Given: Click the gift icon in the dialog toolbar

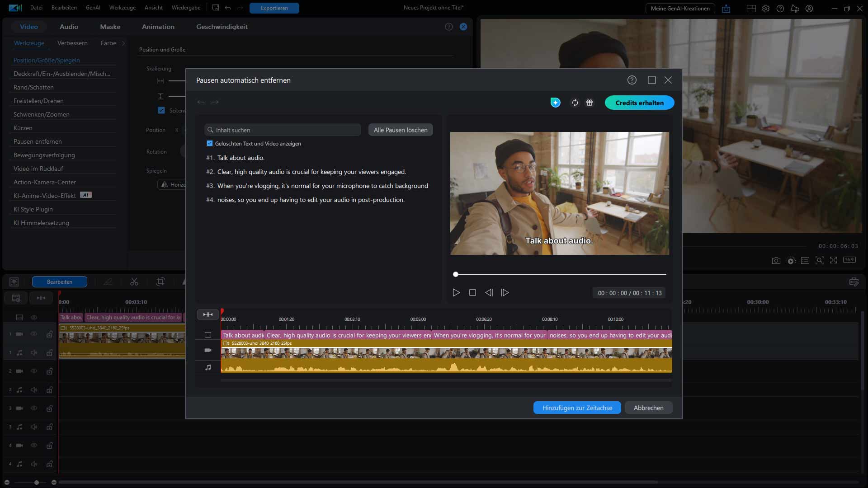Looking at the screenshot, I should pyautogui.click(x=590, y=103).
